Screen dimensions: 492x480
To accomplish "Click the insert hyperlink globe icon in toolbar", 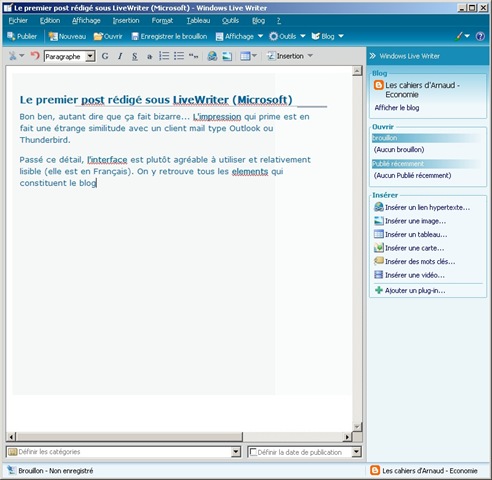I will pyautogui.click(x=212, y=56).
